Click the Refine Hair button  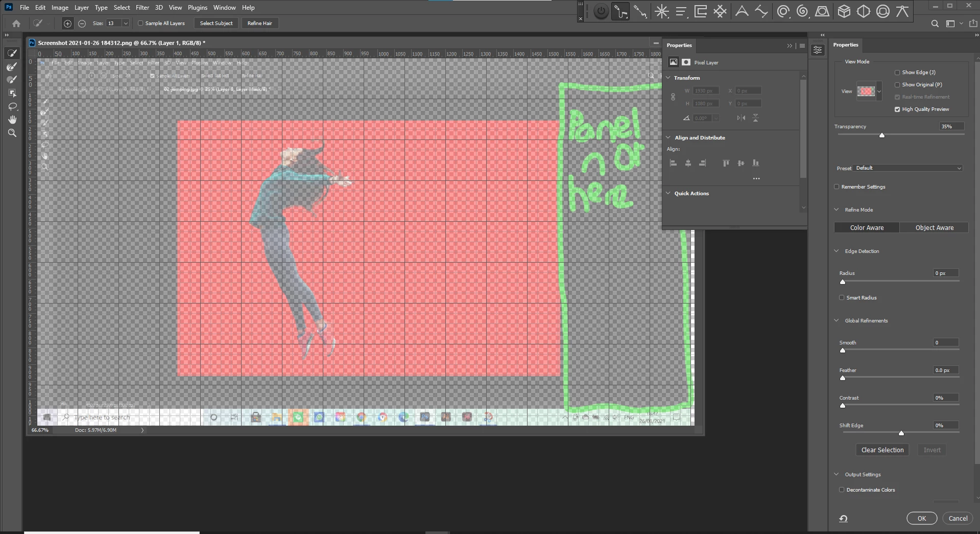pos(259,24)
